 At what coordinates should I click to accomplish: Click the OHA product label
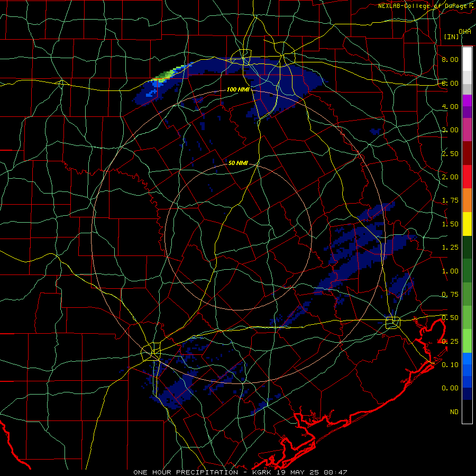[465, 31]
